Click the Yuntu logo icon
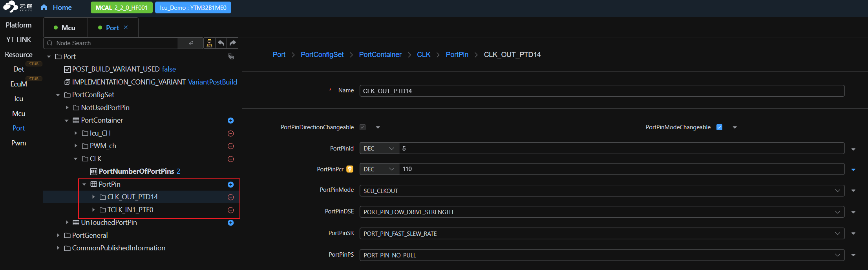This screenshot has width=868, height=270. tap(11, 7)
